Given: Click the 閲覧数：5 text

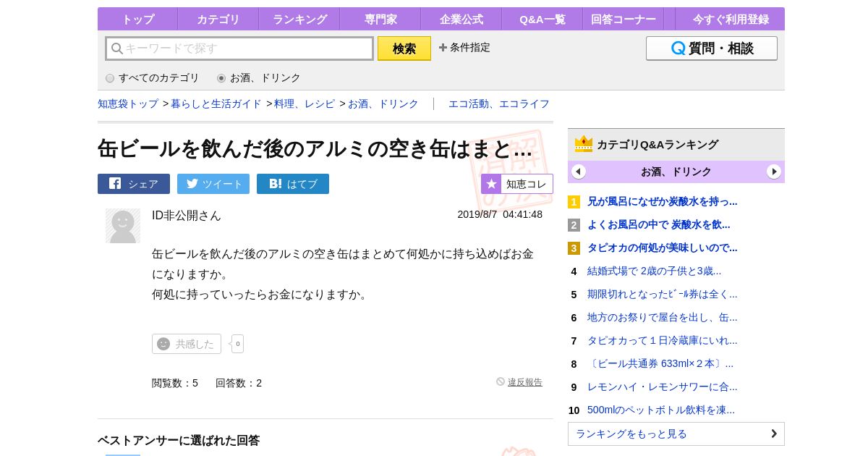Looking at the screenshot, I should 175,383.
